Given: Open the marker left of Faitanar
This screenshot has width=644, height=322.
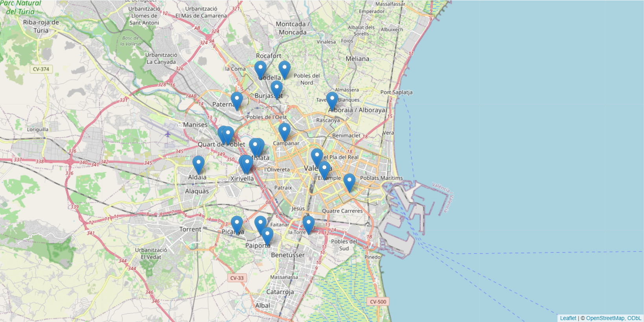Looking at the screenshot, I should coord(260,224).
